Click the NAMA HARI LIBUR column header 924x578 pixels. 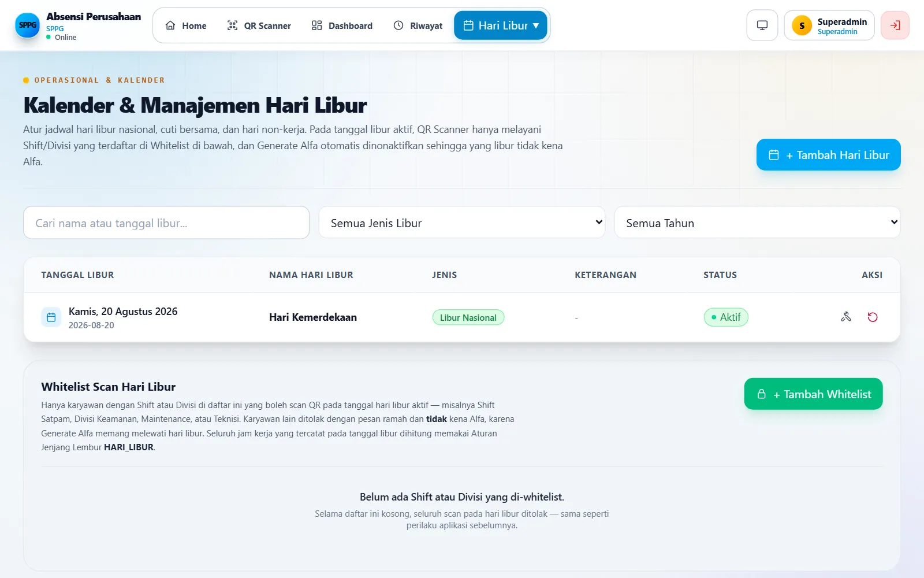[x=311, y=275]
